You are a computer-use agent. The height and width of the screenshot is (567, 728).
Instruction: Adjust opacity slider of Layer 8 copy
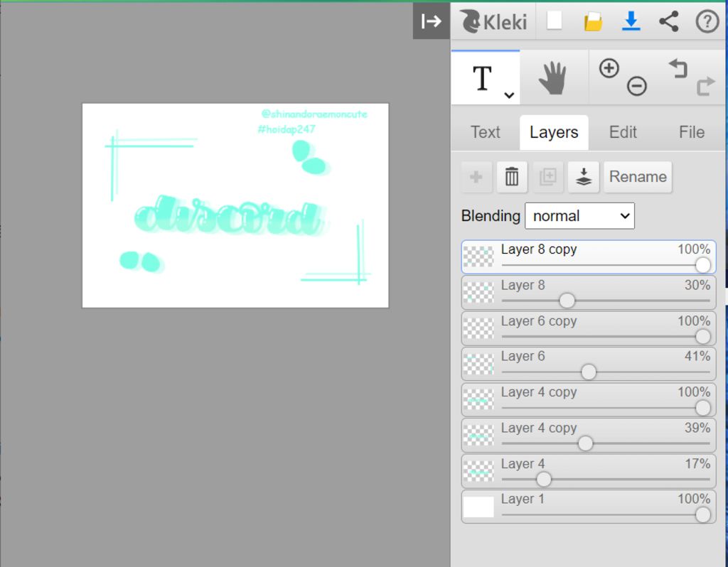606,266
